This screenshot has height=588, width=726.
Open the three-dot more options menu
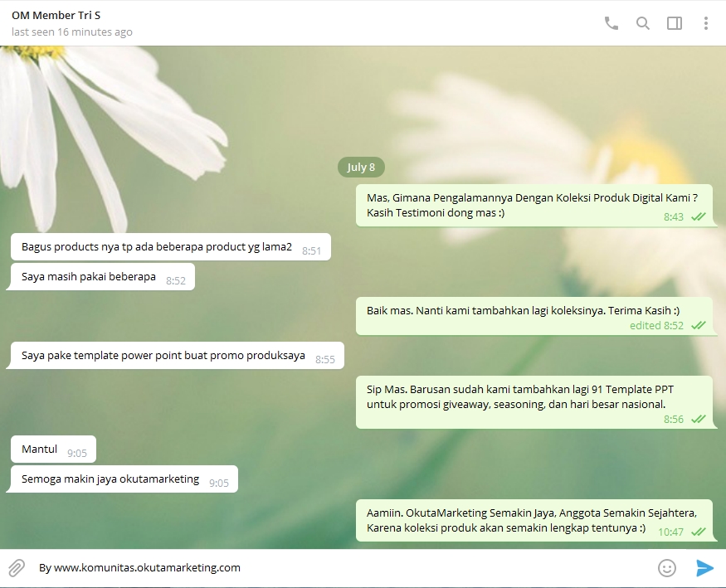click(706, 23)
